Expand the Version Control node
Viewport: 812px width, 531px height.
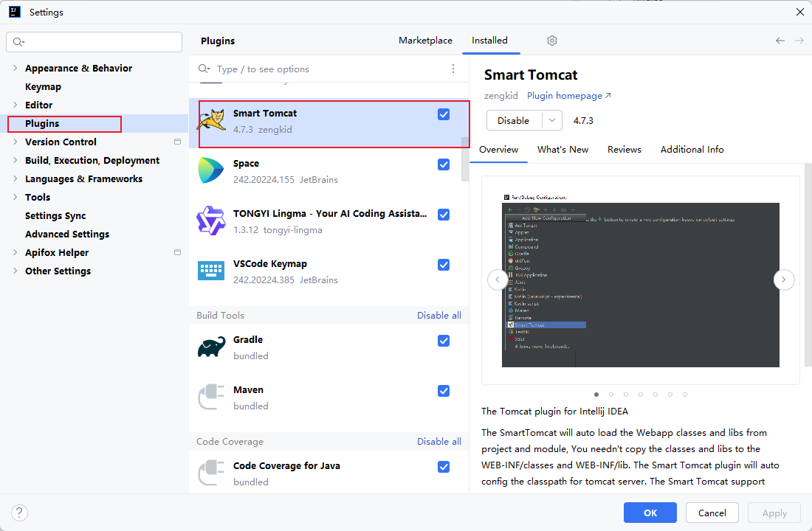pyautogui.click(x=15, y=142)
